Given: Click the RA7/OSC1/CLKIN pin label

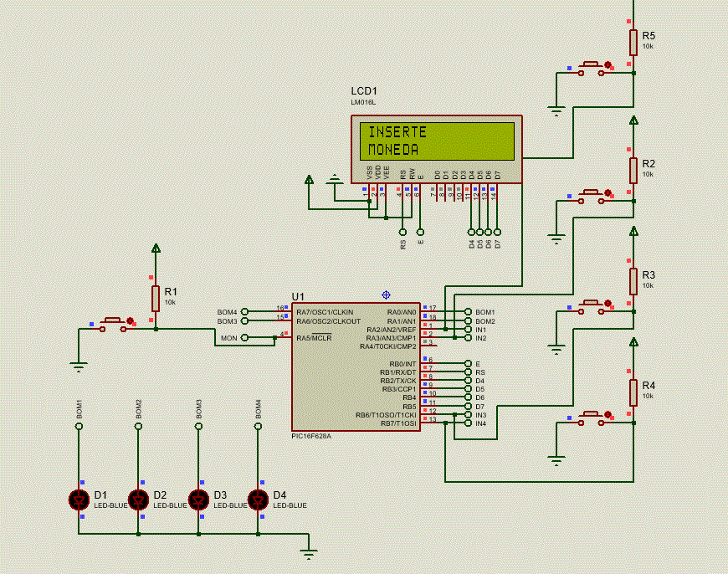Looking at the screenshot, I should 325,312.
